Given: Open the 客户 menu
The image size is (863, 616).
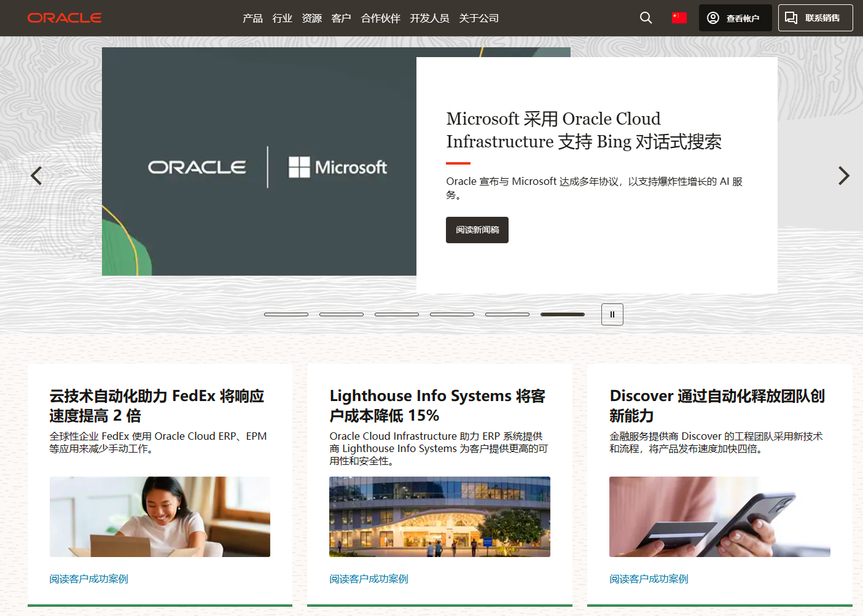Looking at the screenshot, I should point(341,18).
